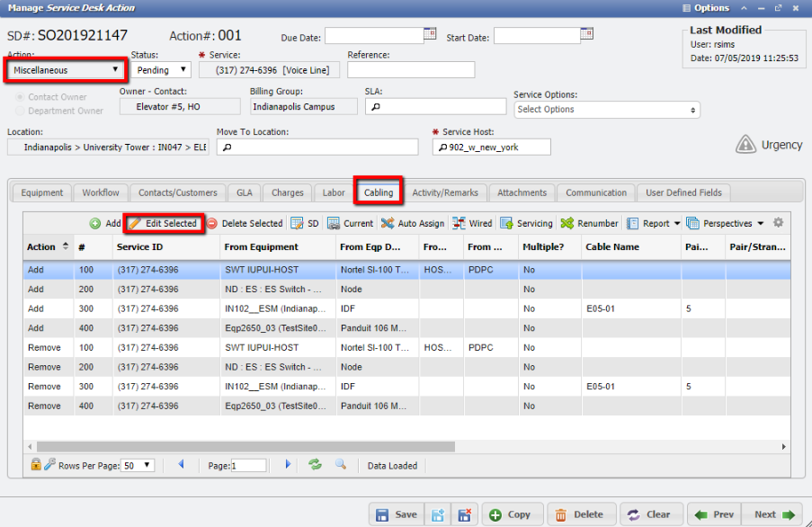The width and height of the screenshot is (812, 527).
Task: Open the Rows Per Page dropdown
Action: [x=139, y=465]
